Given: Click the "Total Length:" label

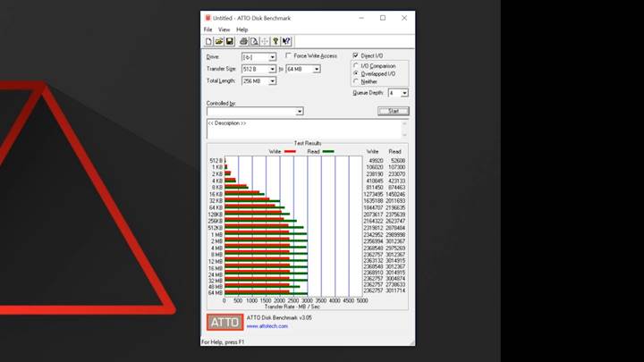Looking at the screenshot, I should [221, 80].
